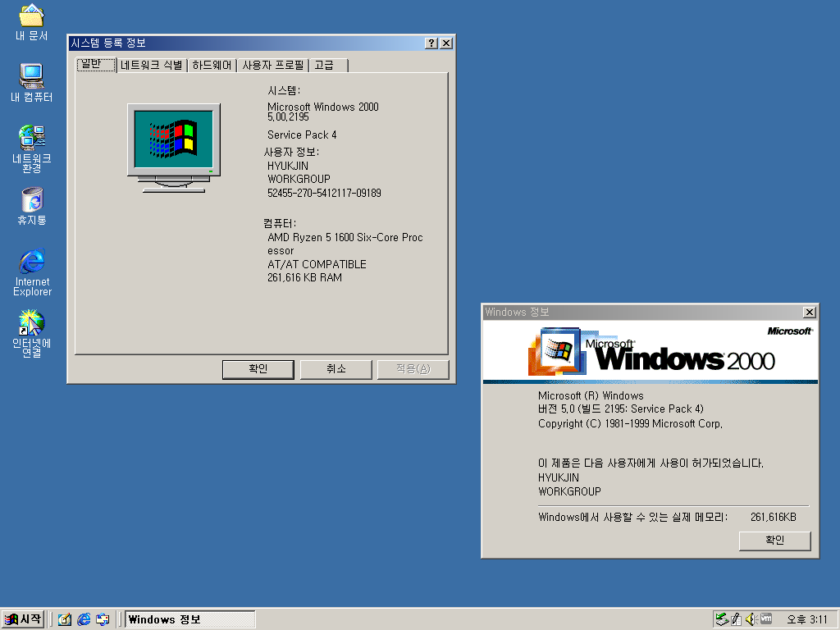Click the product ID '52455-270-5412117-09189'
The image size is (840, 630).
coord(324,193)
